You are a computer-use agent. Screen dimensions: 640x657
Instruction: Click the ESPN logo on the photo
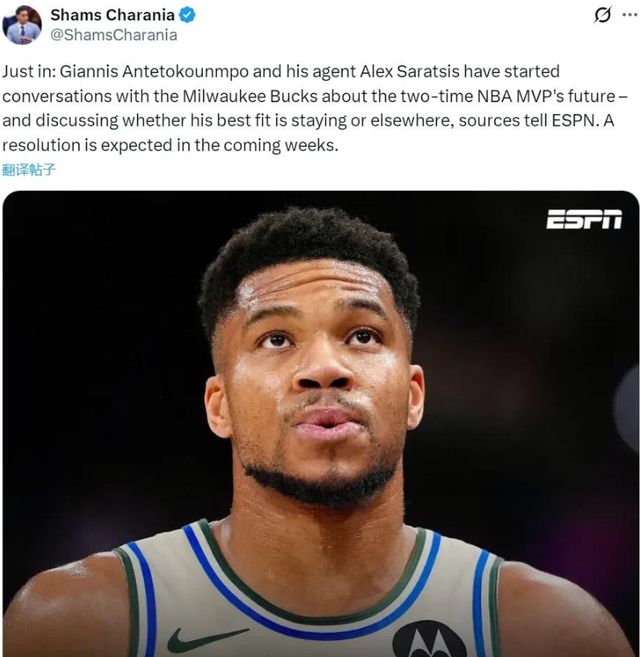click(584, 219)
